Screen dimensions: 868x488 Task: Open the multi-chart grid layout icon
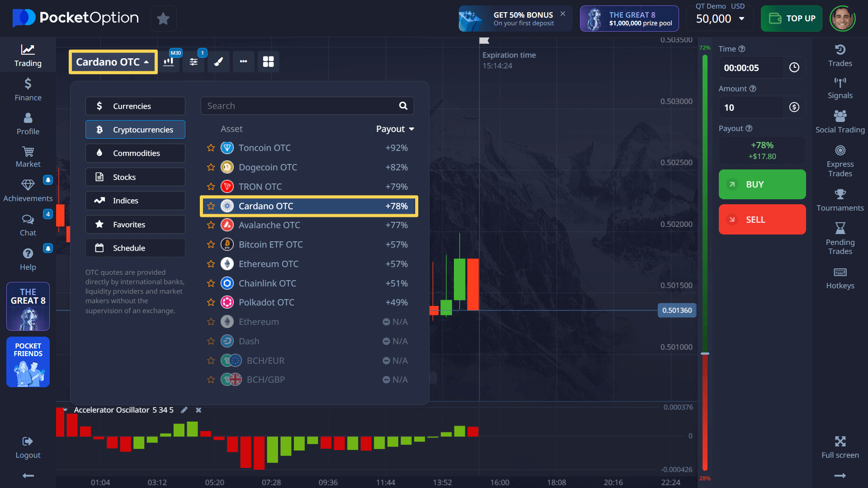click(x=268, y=62)
